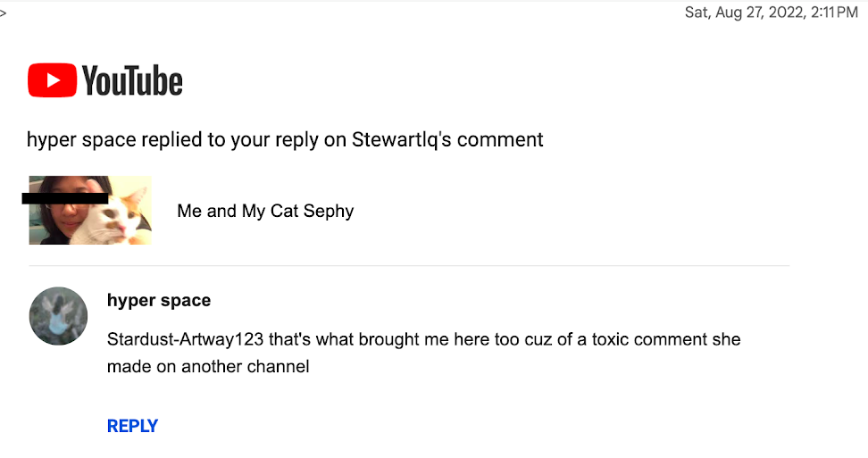868x458 pixels.
Task: Click the "Me and My Cat Sephy" title
Action: coord(265,212)
